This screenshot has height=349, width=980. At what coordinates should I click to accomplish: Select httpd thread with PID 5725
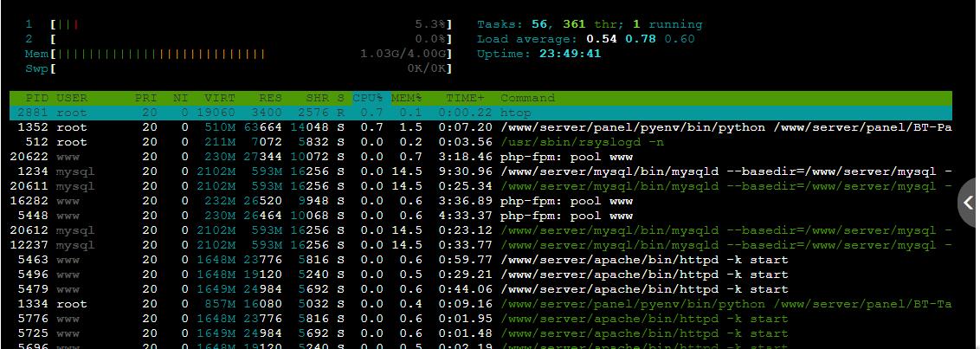(480, 333)
